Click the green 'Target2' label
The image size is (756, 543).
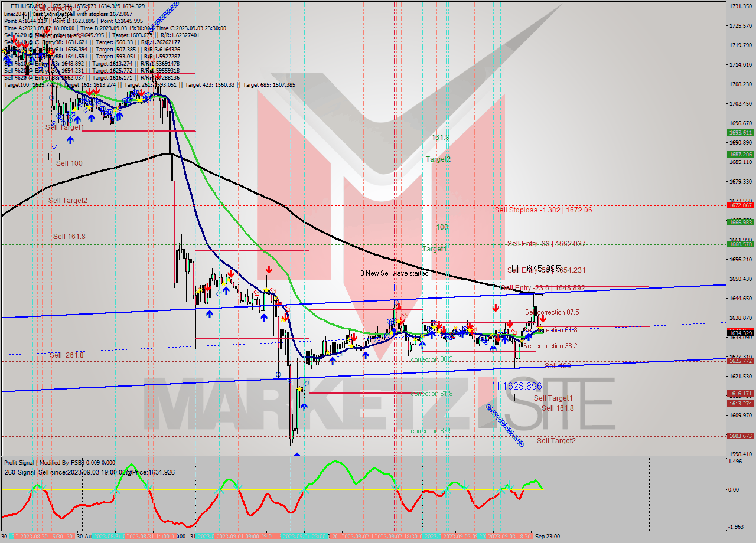439,159
